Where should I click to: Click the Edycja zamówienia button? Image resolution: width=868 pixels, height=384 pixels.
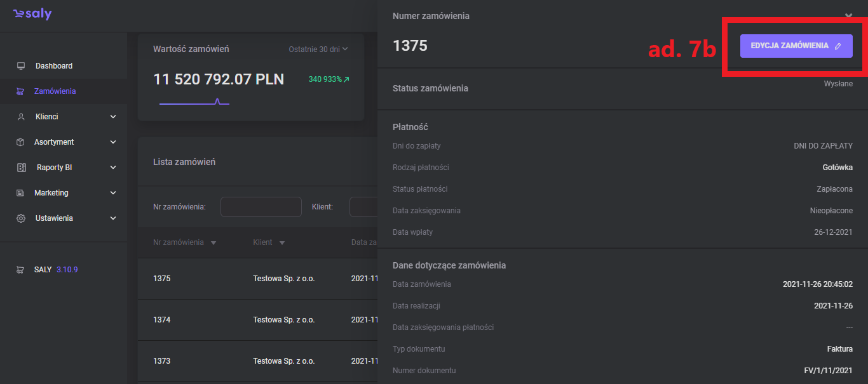click(x=796, y=46)
